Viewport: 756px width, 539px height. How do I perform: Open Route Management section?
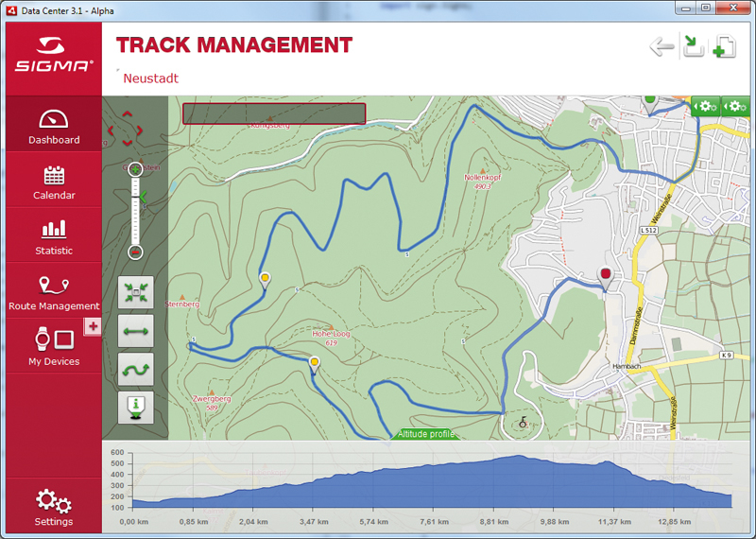[54, 293]
